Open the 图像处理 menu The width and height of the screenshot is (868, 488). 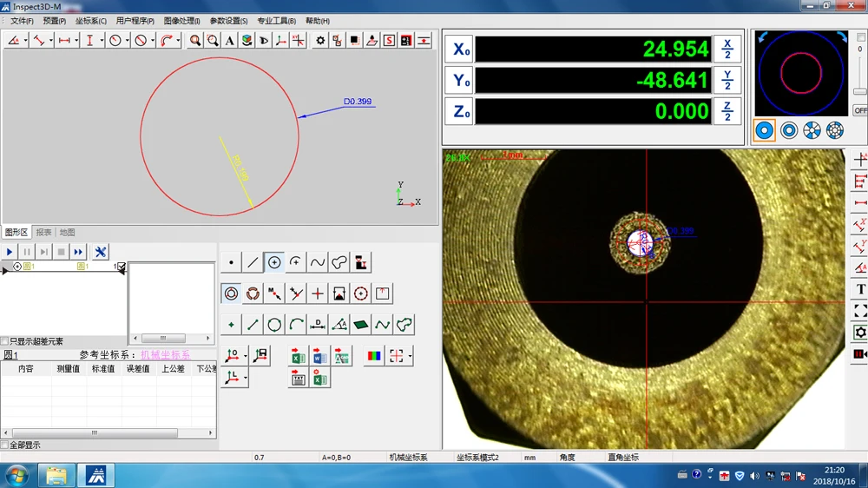coord(181,21)
